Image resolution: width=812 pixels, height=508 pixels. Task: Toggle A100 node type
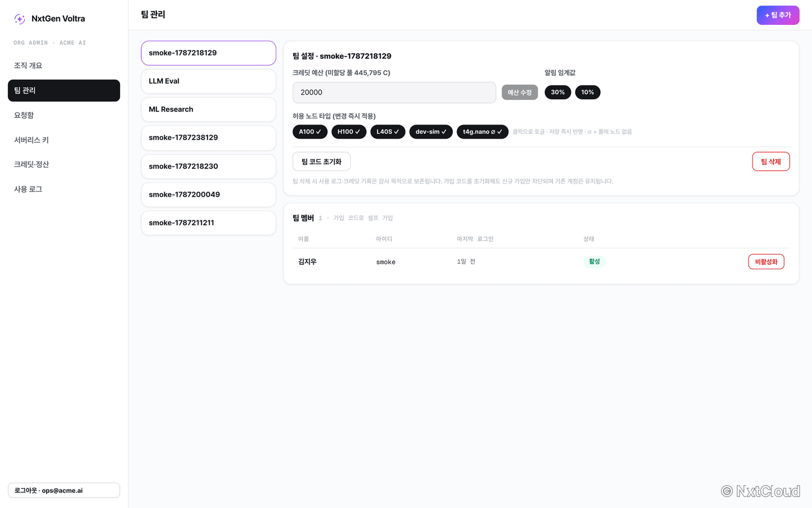pos(310,132)
